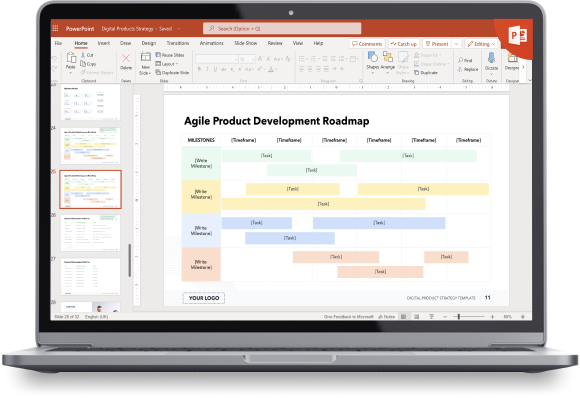Switch to Slide Sorter view
Viewport: 580px width, 398px height.
[417, 317]
